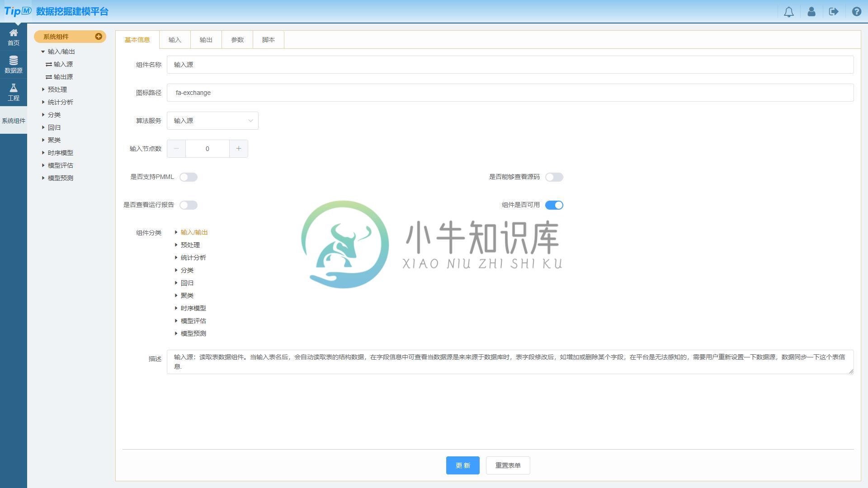
Task: Toggle 是否能够查看源码 switch
Action: [x=554, y=177]
